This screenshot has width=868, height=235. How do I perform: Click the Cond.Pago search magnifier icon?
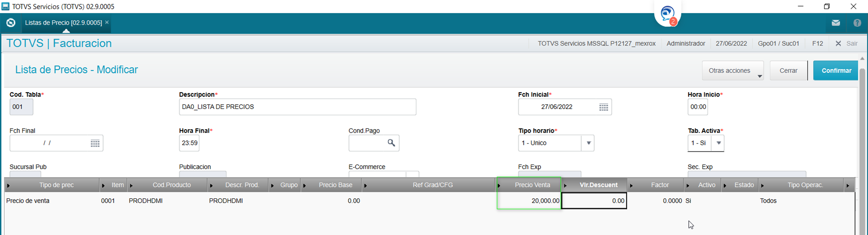[x=391, y=143]
